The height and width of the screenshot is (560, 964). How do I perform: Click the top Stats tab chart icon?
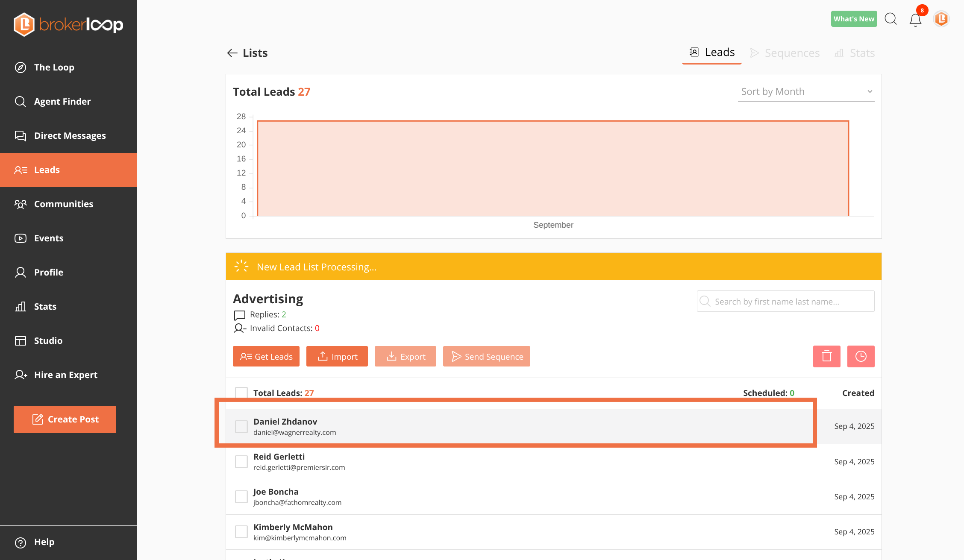pos(839,53)
